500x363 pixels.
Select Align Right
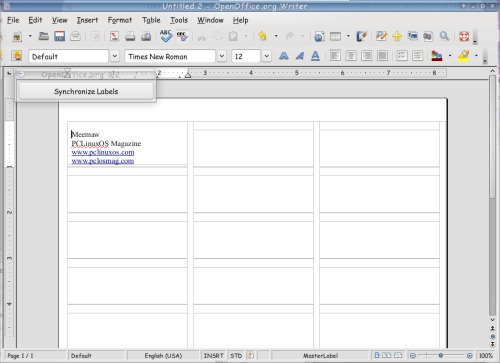tap(366, 56)
